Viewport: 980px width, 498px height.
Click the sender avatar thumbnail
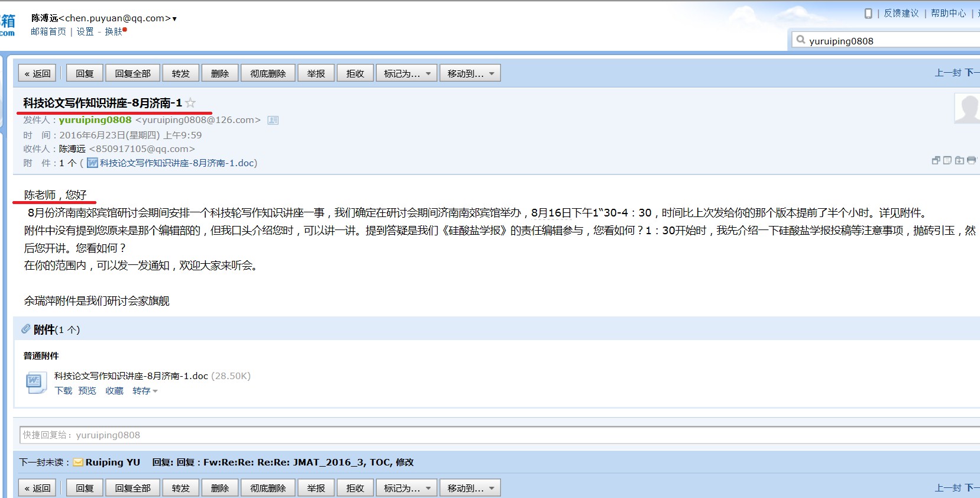(968, 109)
